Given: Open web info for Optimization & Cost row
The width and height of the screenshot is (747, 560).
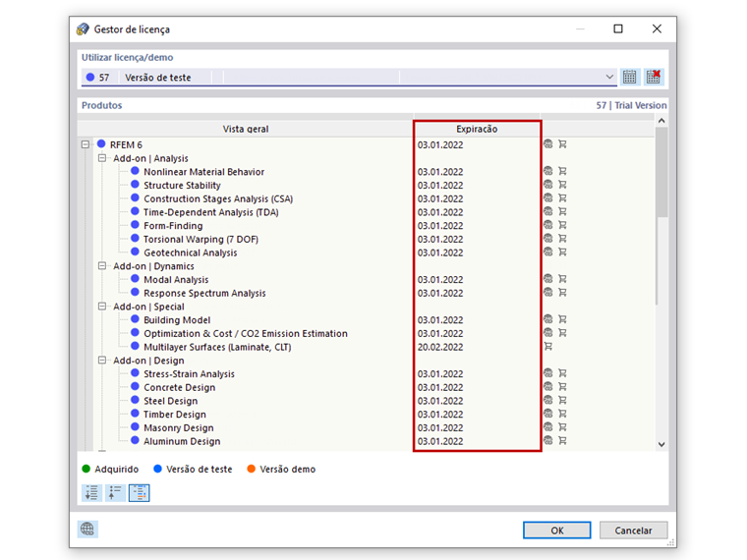Looking at the screenshot, I should [548, 333].
